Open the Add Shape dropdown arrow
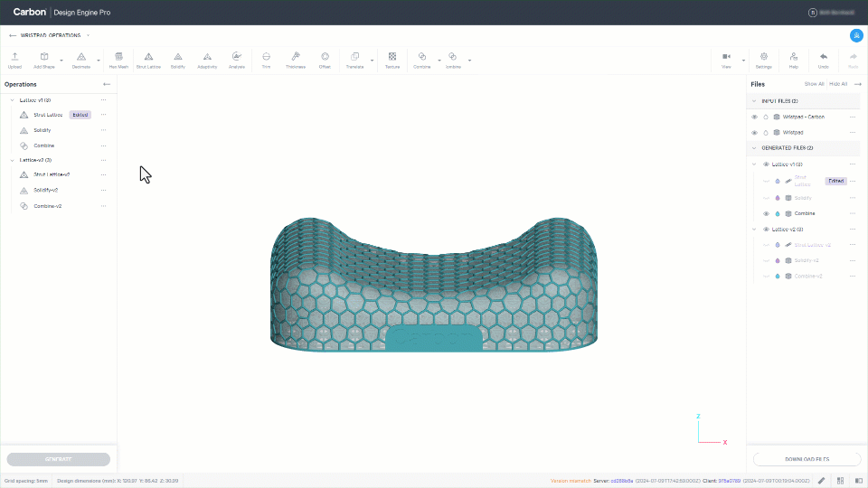868x488 pixels. [x=61, y=61]
